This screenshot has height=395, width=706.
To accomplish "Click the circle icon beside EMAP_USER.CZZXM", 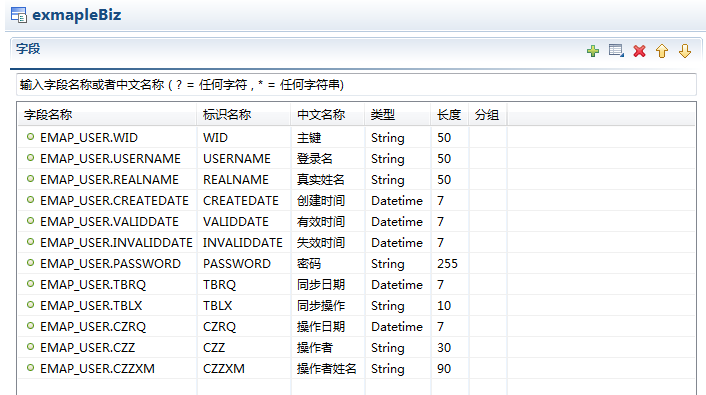I will (x=30, y=368).
